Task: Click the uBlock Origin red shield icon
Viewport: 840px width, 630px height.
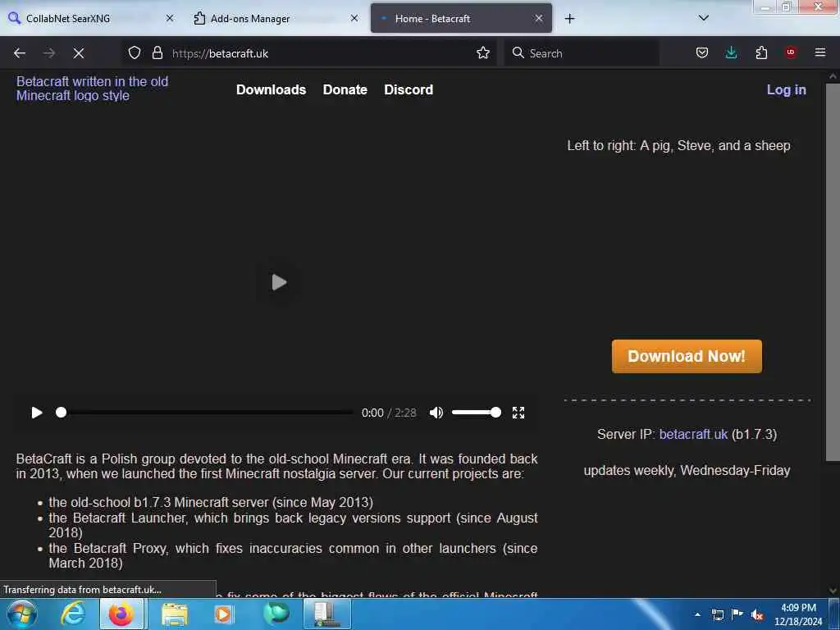Action: 791,52
